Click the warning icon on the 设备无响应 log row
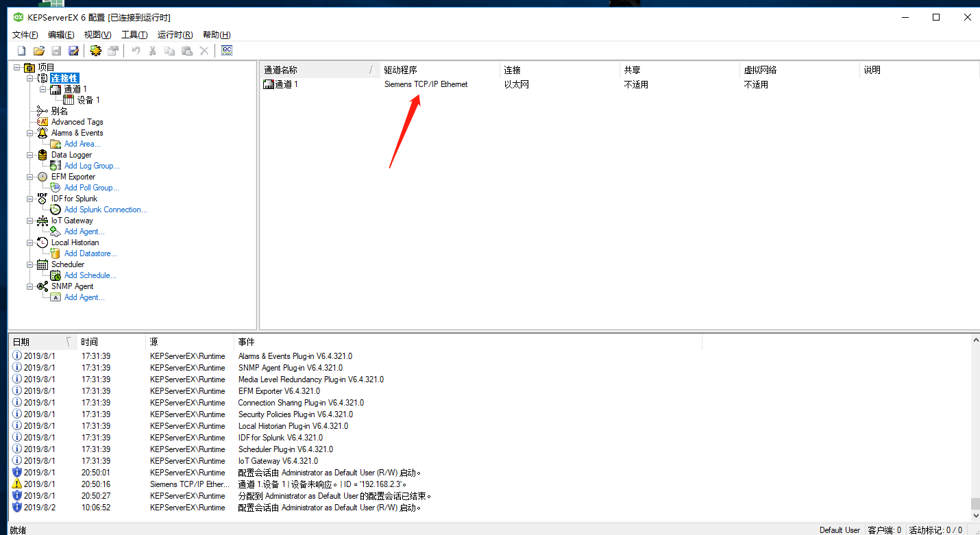The width and height of the screenshot is (980, 535). pos(17,484)
